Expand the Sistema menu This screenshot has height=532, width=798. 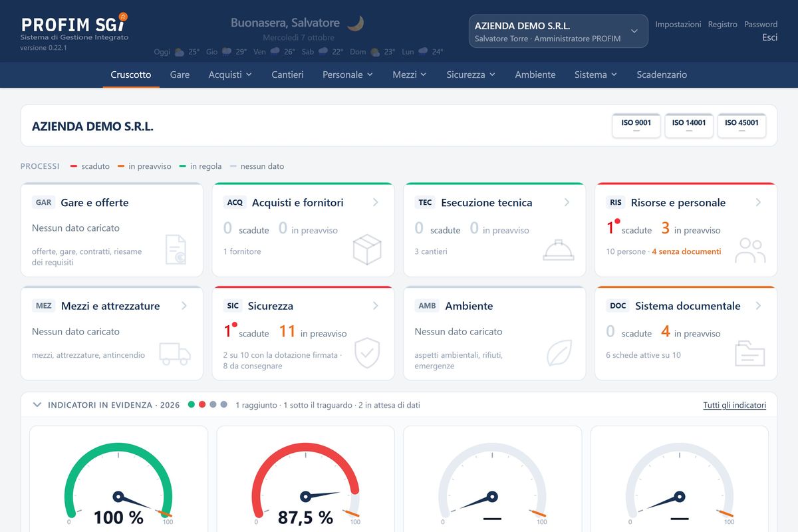tap(596, 74)
